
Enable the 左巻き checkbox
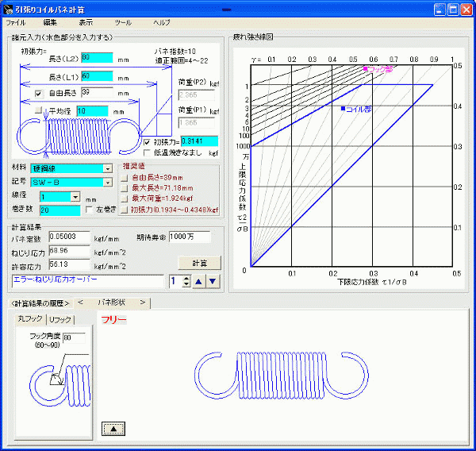pos(89,210)
